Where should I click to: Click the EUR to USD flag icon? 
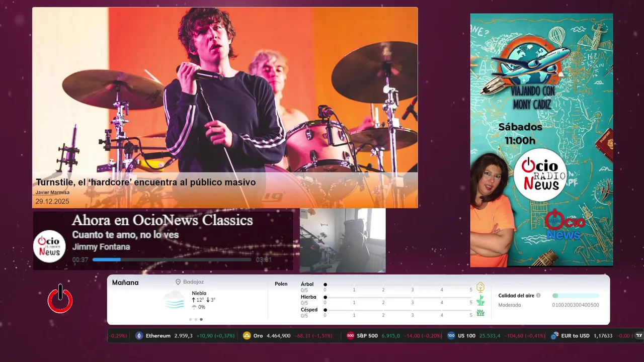pos(555,336)
